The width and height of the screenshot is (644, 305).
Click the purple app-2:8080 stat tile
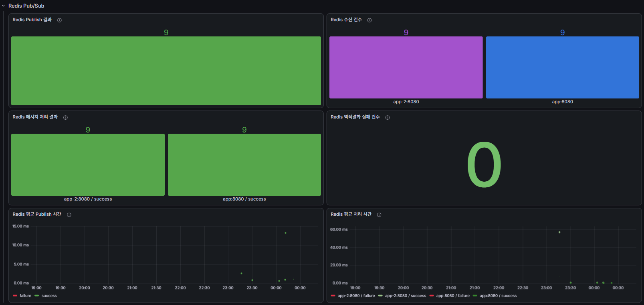tap(406, 67)
